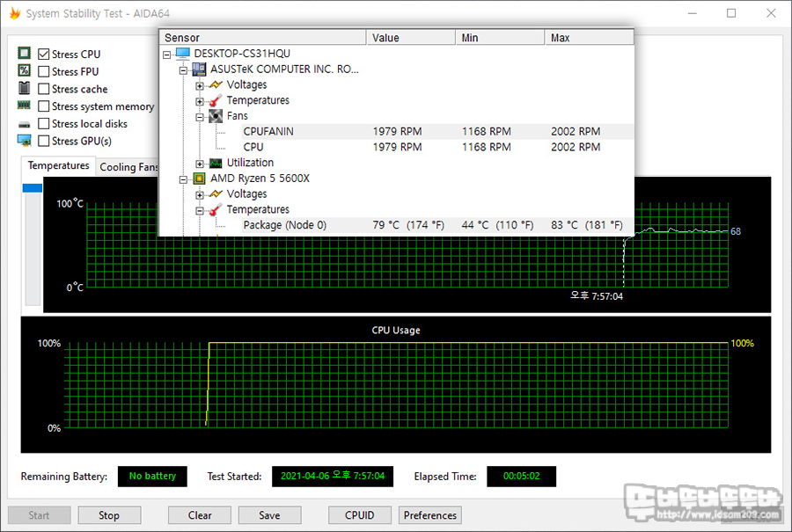Click the RAM module icon beside Stress system memory
This screenshot has height=532, width=792.
(x=25, y=105)
